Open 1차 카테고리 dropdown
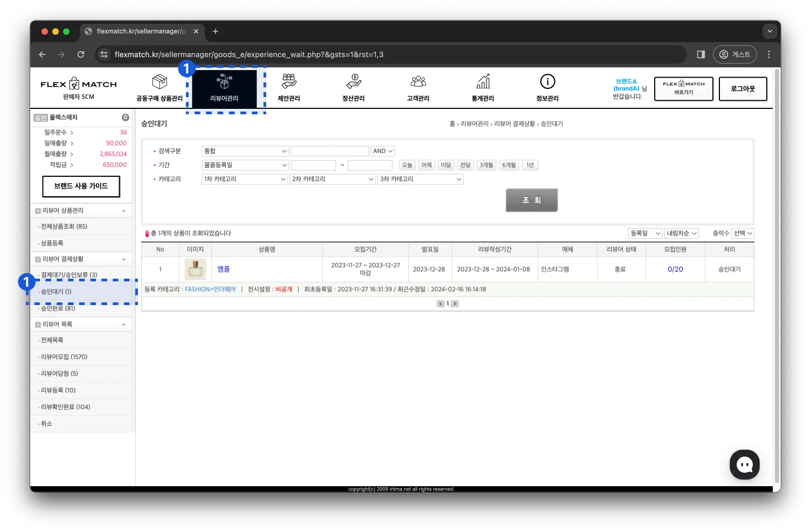The height and width of the screenshot is (532, 811). tap(245, 179)
